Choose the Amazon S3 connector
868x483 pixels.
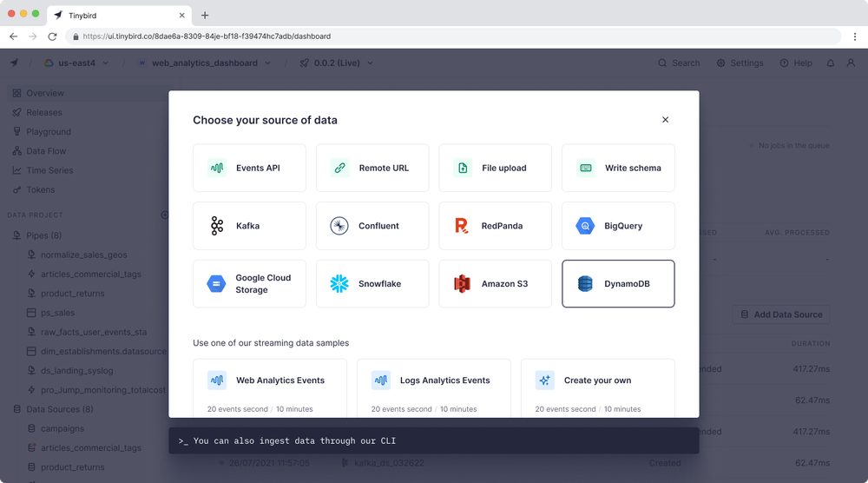click(496, 284)
